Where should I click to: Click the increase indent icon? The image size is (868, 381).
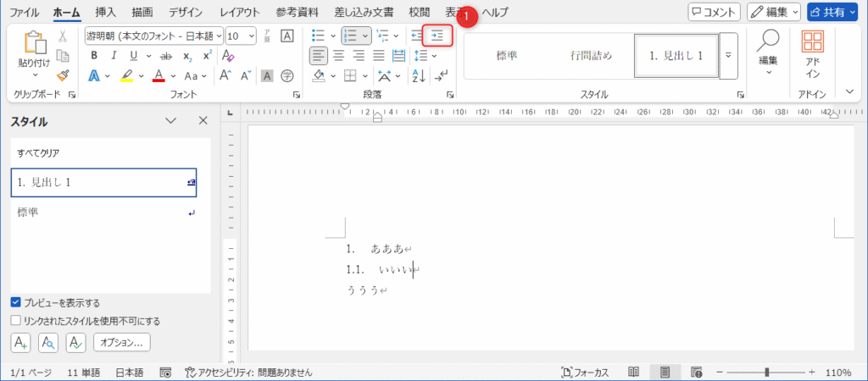[437, 36]
